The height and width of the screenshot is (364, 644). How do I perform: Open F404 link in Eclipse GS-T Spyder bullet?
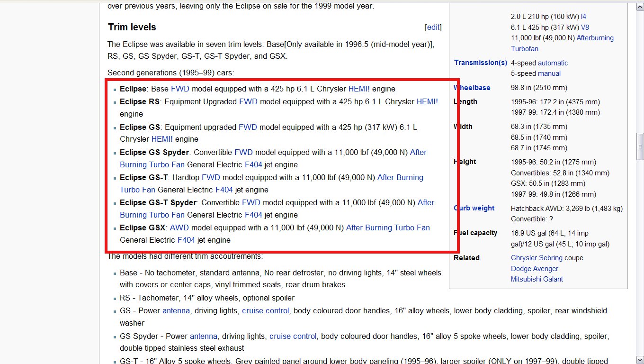(253, 215)
